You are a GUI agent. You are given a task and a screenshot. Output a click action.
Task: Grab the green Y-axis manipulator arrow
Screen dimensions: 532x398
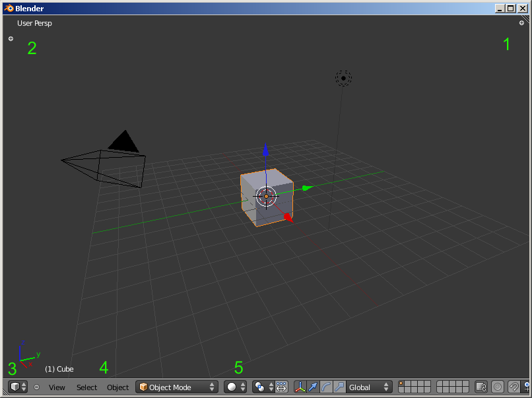tap(307, 187)
